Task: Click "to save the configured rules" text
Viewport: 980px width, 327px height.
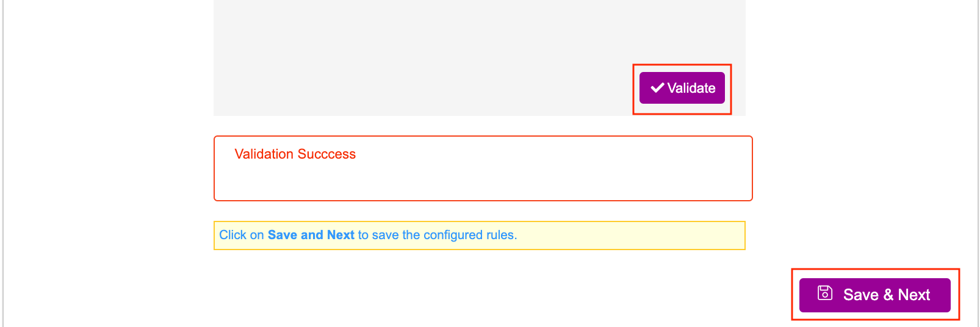Action: 437,235
